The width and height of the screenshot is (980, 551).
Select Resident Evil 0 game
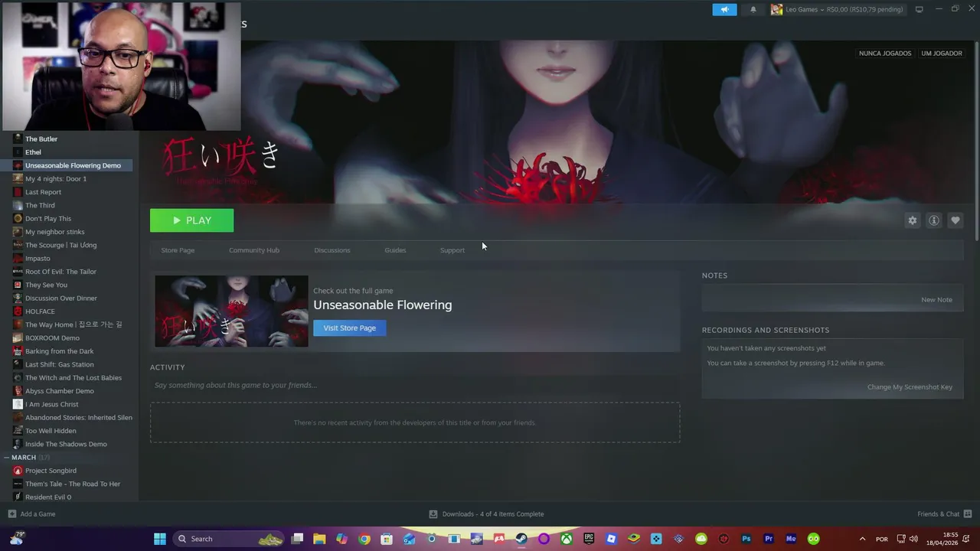(x=48, y=497)
